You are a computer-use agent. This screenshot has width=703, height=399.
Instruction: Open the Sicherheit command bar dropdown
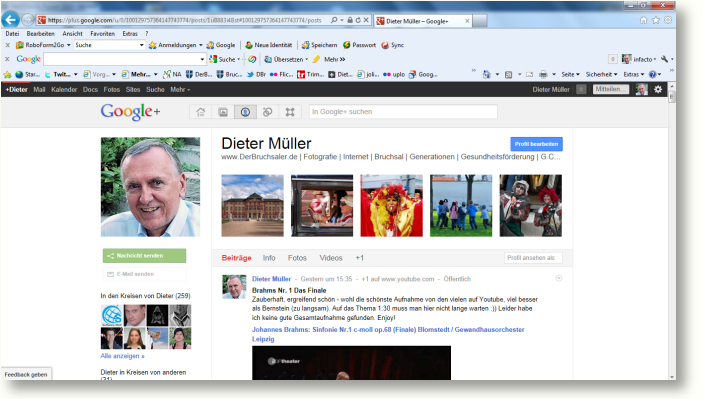tap(601, 74)
